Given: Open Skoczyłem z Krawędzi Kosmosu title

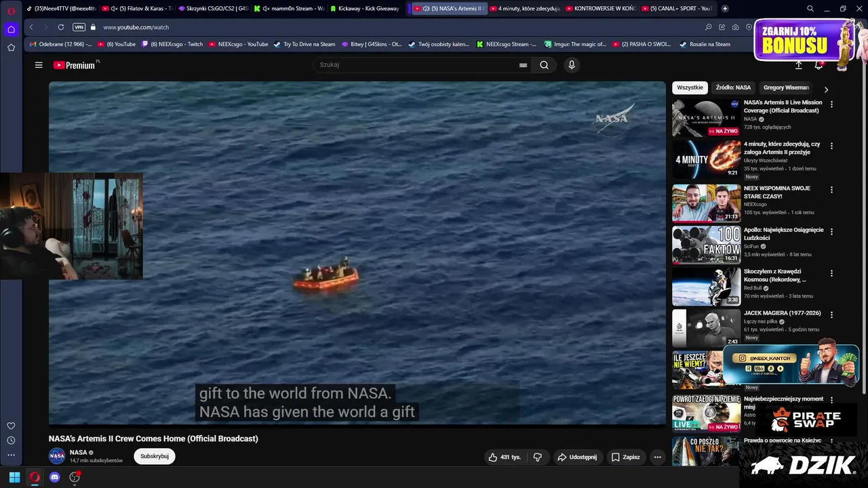Looking at the screenshot, I should (775, 275).
